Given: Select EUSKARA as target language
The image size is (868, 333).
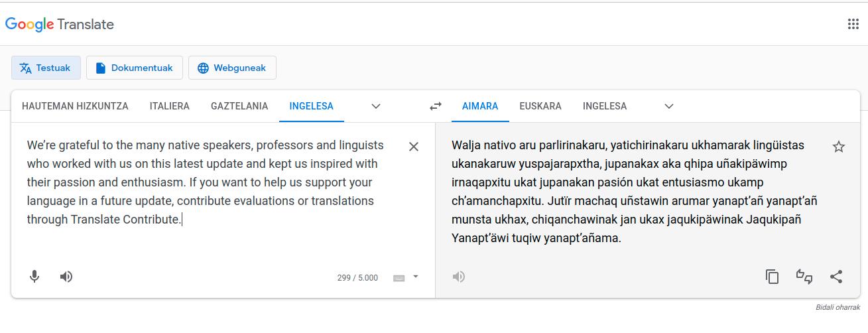Looking at the screenshot, I should click(x=540, y=106).
